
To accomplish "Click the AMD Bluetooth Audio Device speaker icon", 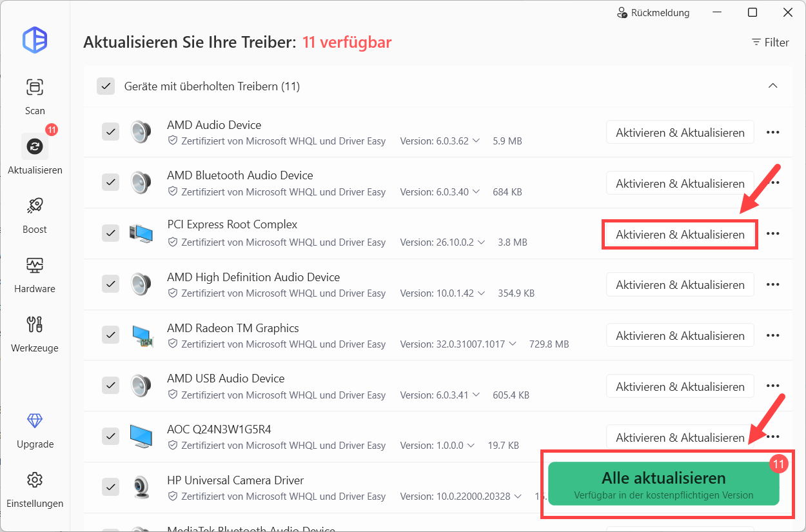I will [x=141, y=183].
